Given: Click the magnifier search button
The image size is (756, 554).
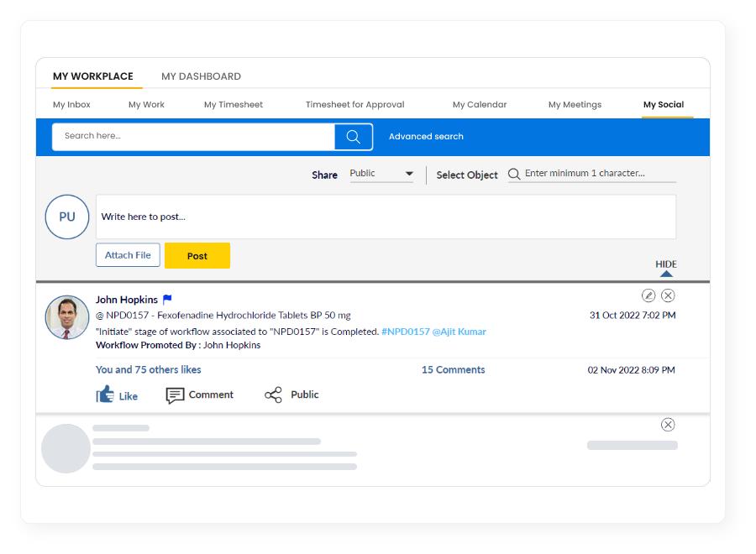Looking at the screenshot, I should coord(353,137).
